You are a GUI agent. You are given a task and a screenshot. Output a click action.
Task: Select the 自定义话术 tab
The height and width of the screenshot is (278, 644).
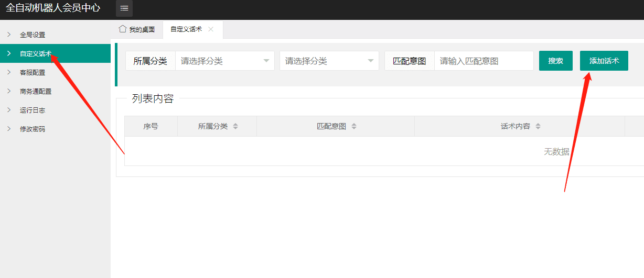click(186, 30)
